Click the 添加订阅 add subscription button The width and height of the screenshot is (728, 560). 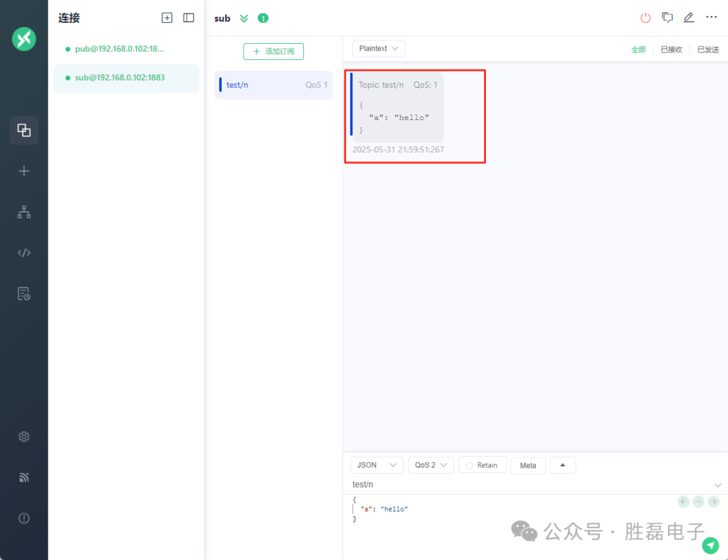274,51
